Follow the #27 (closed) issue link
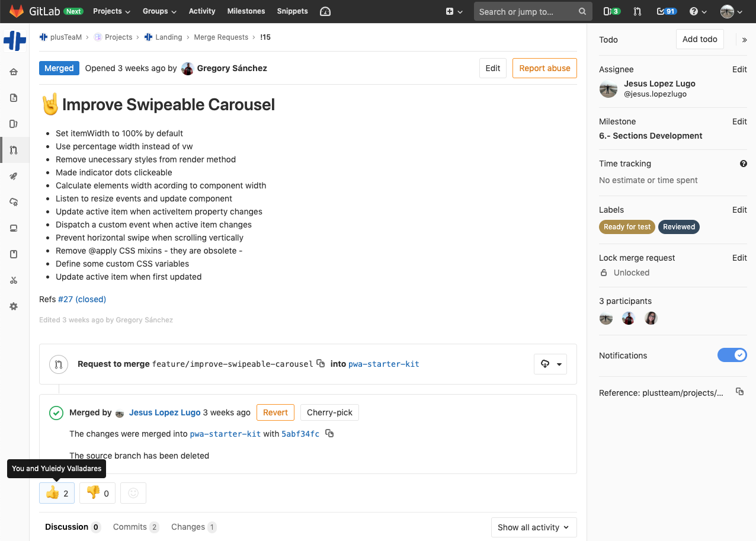Viewport: 756px width, 541px height. pyautogui.click(x=82, y=299)
